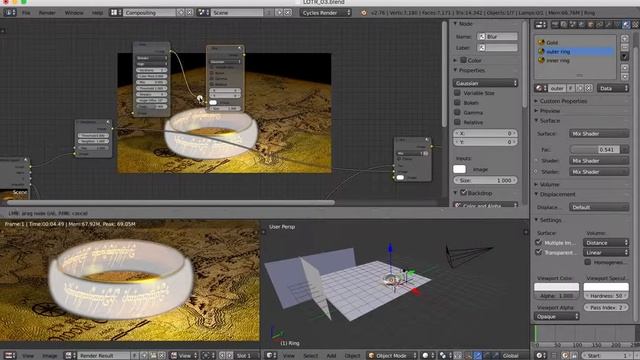The image size is (640, 360).
Task: Click the blur Y value field
Action: tap(485, 142)
